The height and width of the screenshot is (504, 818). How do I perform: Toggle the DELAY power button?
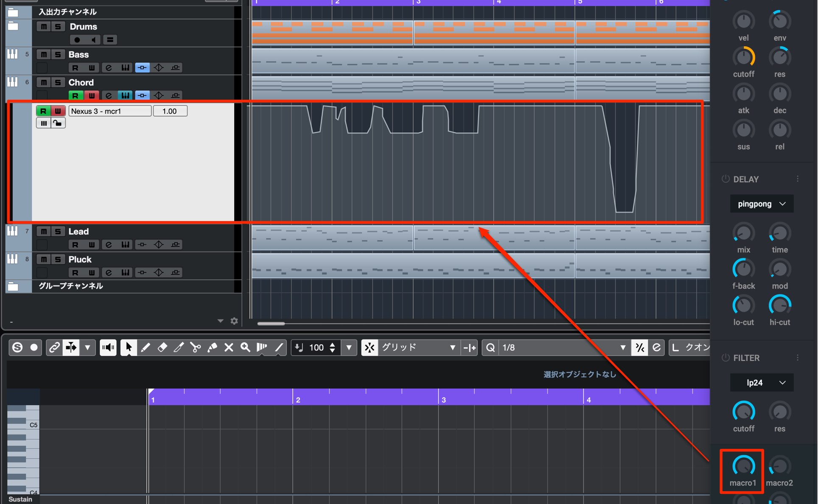pos(726,179)
